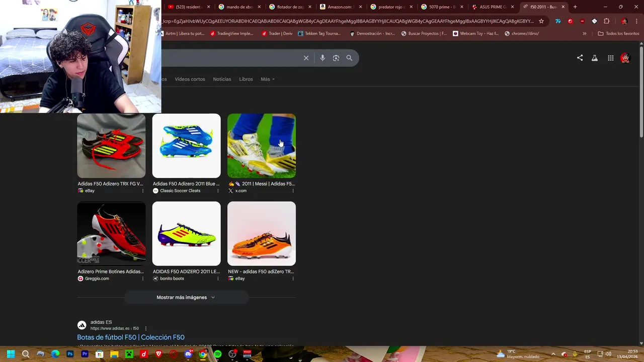This screenshot has width=644, height=362.
Task: Click the share icon on results page
Action: tap(580, 58)
